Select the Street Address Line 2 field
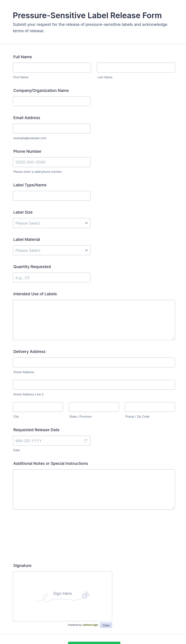This screenshot has height=644, width=186. 94,385
